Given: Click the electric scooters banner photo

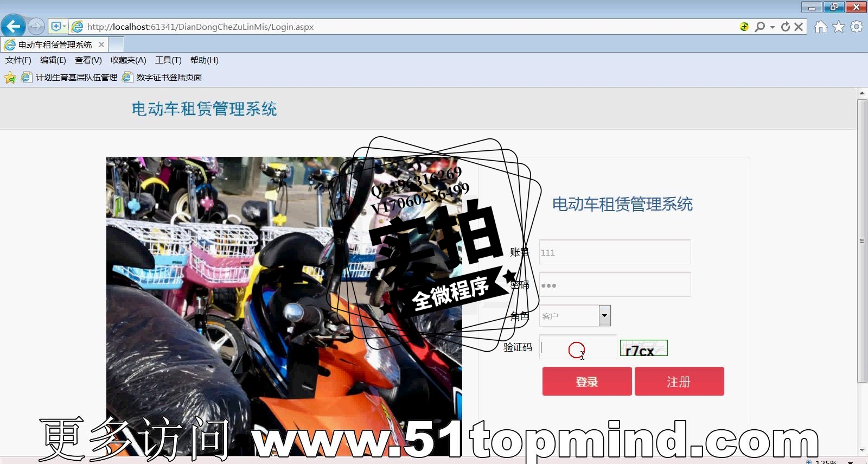Looking at the screenshot, I should tap(284, 307).
